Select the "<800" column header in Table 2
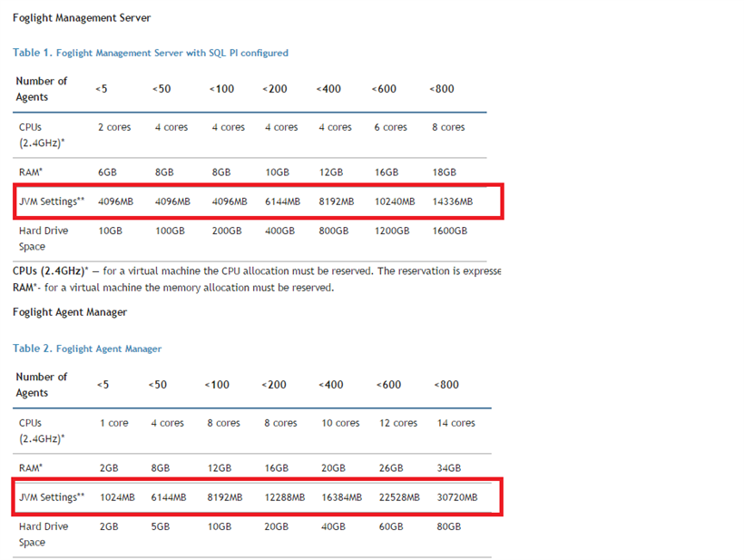The width and height of the screenshot is (744, 560). point(446,385)
